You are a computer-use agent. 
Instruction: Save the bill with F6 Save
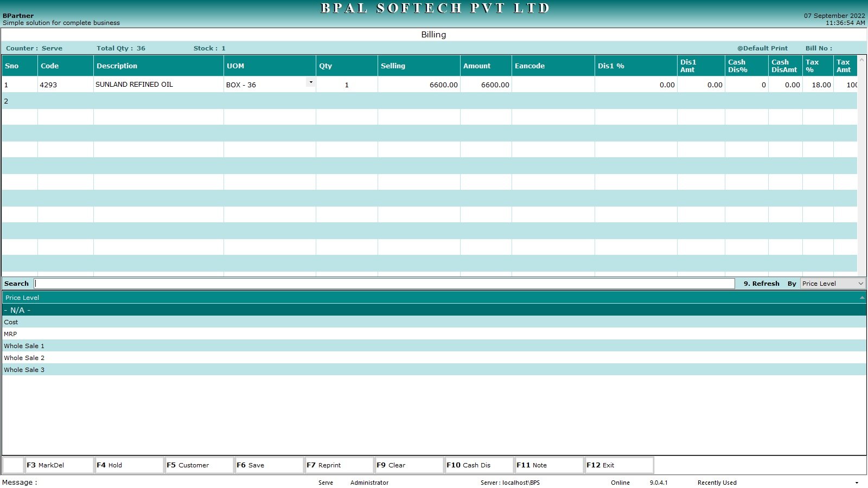tap(269, 465)
